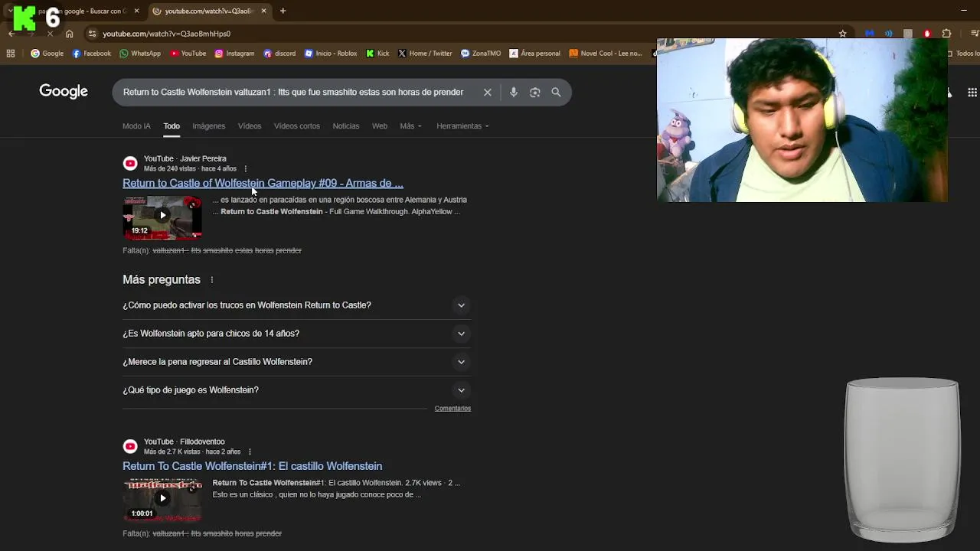Screen dimensions: 980x551
Task: Open Google Lens image search
Action: [x=535, y=92]
